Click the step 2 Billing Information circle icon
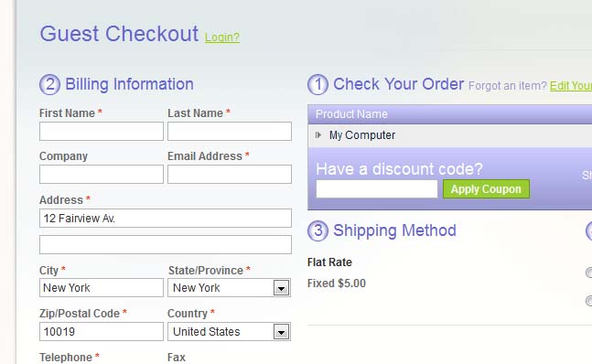This screenshot has width=592, height=364. pyautogui.click(x=49, y=84)
